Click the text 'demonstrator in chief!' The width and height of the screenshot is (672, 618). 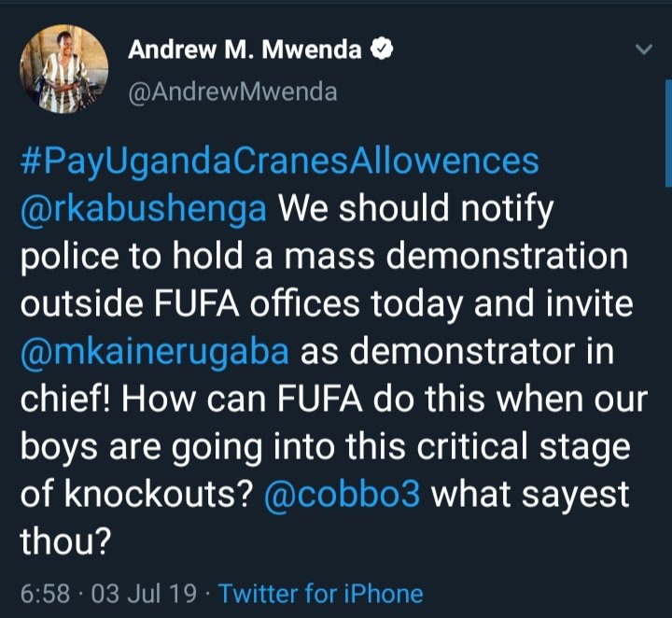point(317,376)
